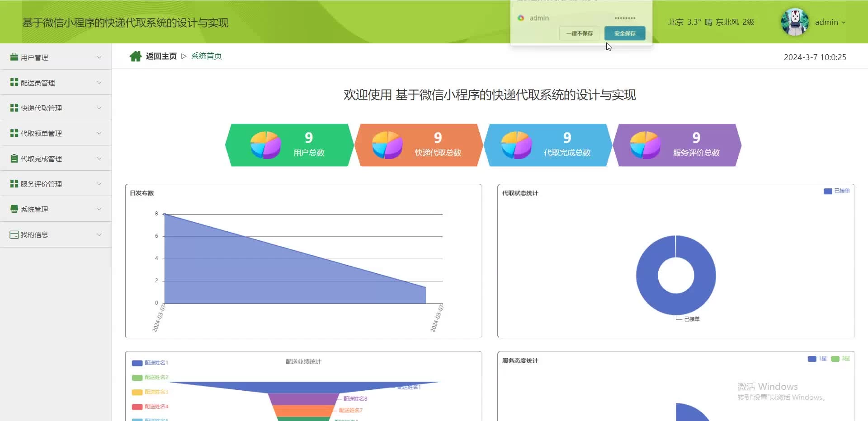Click the grid icon beside 配送员管理

[x=14, y=82]
